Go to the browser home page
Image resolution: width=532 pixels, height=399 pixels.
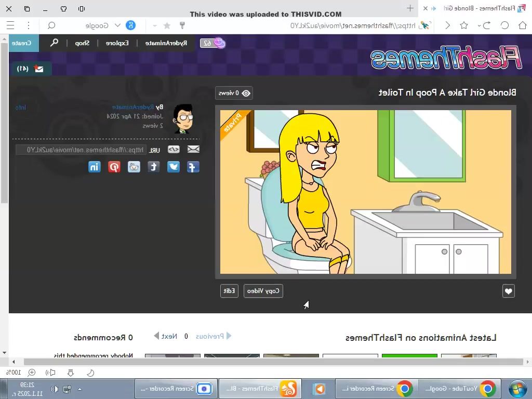coord(523,25)
